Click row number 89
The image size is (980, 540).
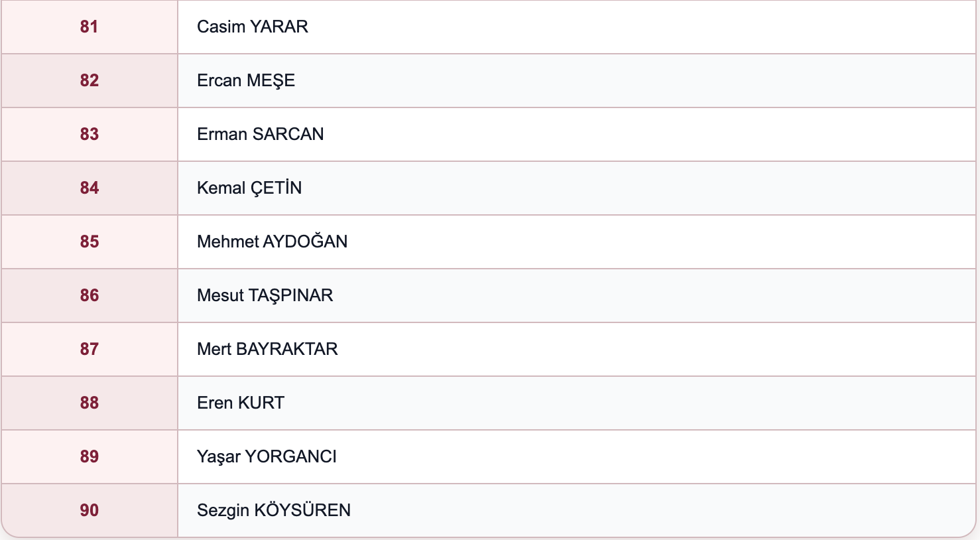[89, 456]
